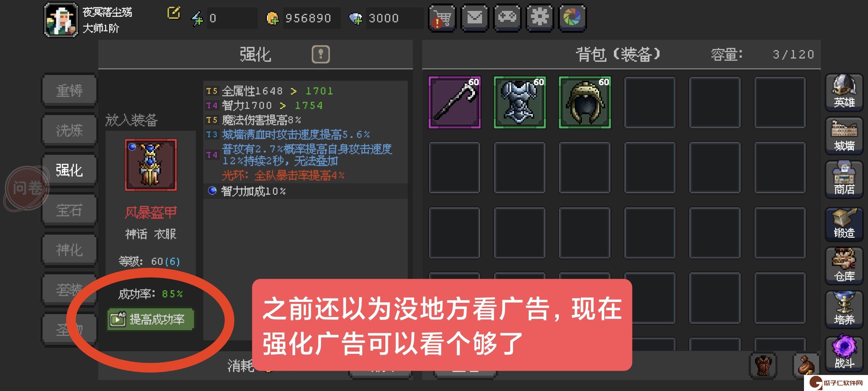The width and height of the screenshot is (868, 391).
Task: Open the 城墙 wall menu
Action: pyautogui.click(x=844, y=136)
